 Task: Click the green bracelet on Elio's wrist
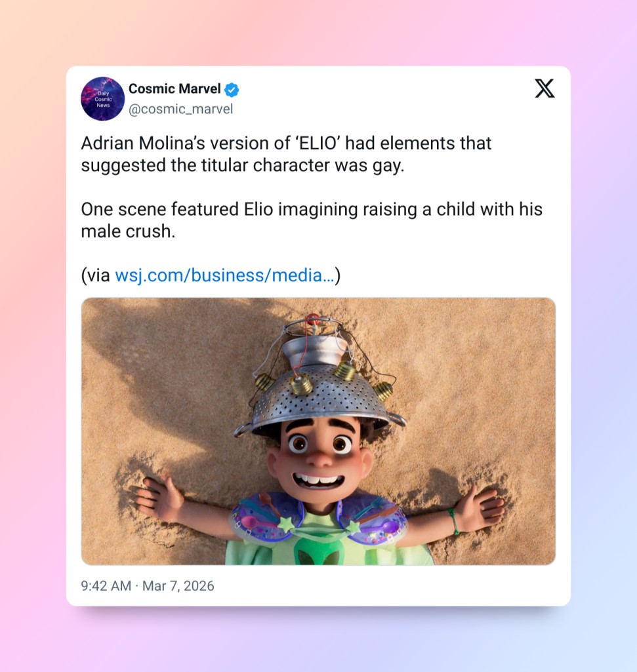click(x=453, y=521)
